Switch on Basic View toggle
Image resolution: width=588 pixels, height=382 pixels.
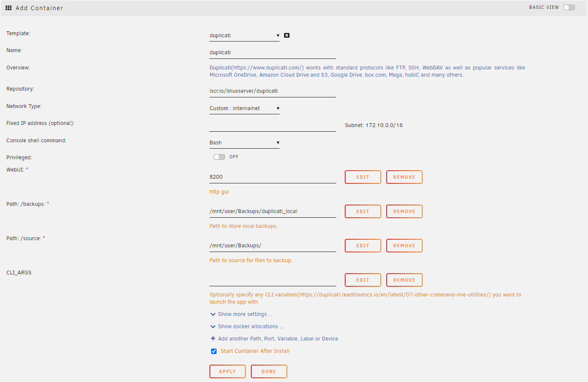[x=569, y=7]
